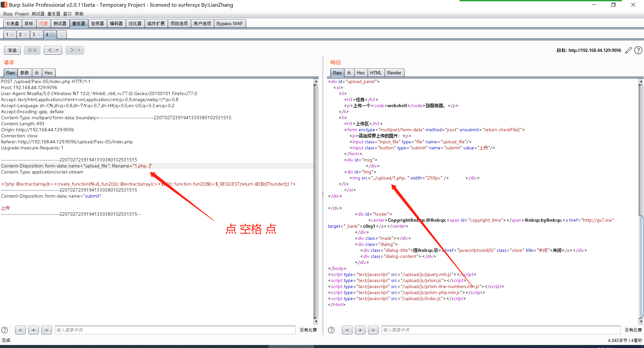Select the 重发器 tool tab
The height and width of the screenshot is (348, 644).
pos(79,23)
